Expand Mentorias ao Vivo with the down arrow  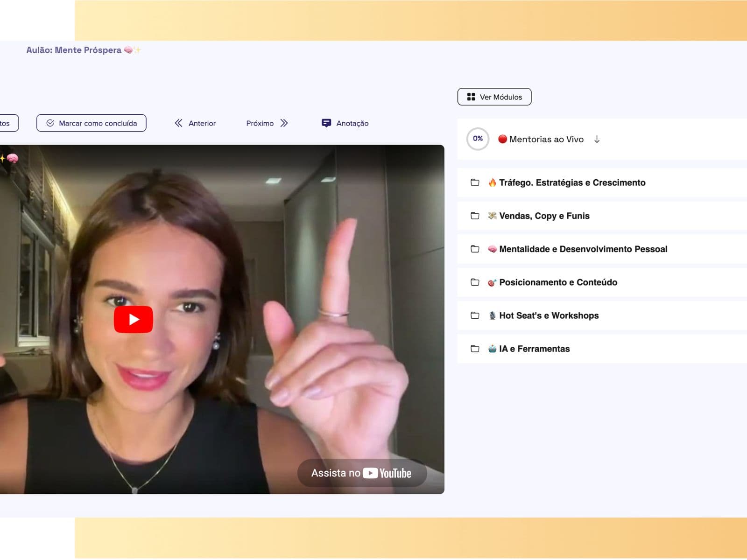pos(597,139)
